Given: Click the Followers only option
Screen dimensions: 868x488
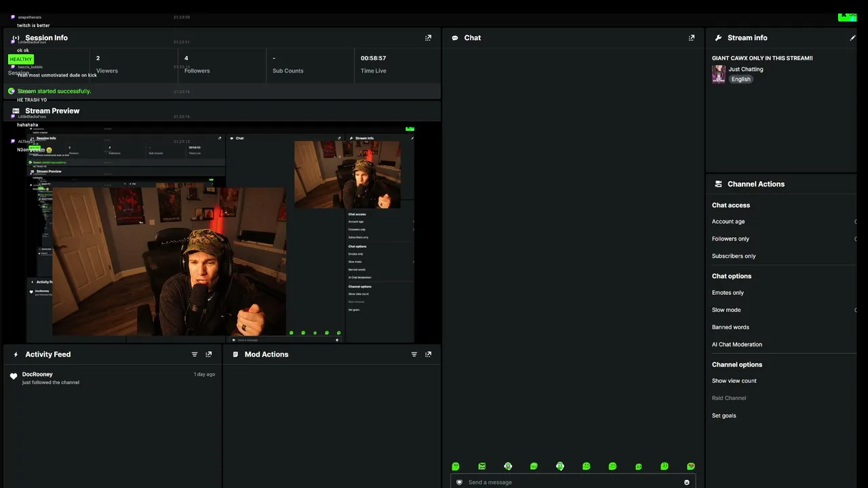Looking at the screenshot, I should pos(730,239).
